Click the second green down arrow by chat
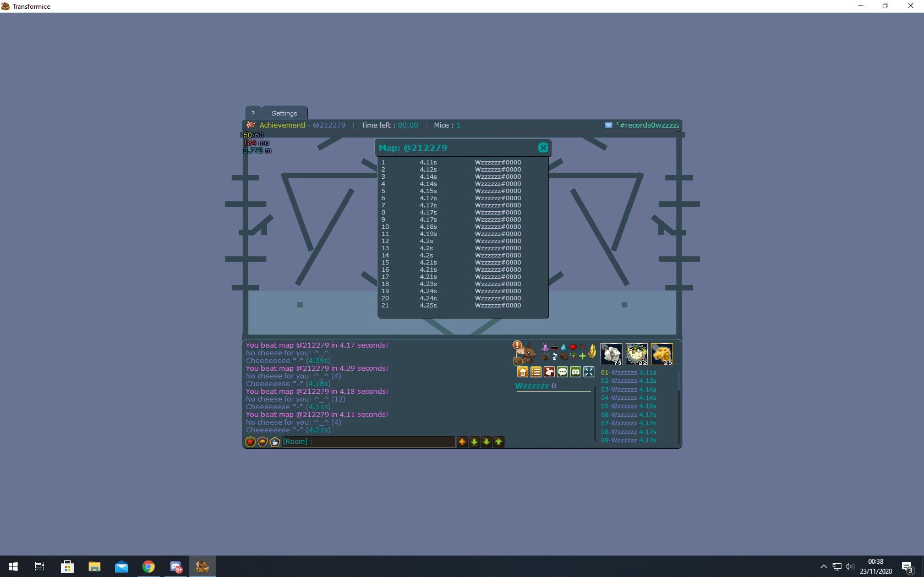Image resolution: width=924 pixels, height=577 pixels. [x=486, y=442]
